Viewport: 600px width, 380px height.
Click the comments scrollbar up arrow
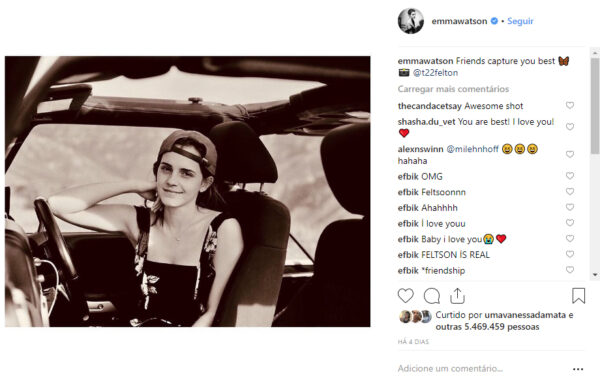[595, 52]
